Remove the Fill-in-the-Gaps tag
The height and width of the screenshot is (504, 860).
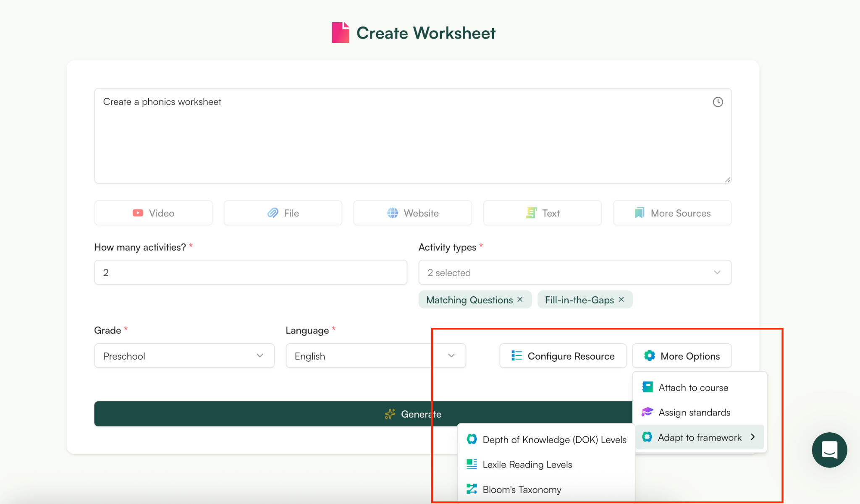coord(621,300)
